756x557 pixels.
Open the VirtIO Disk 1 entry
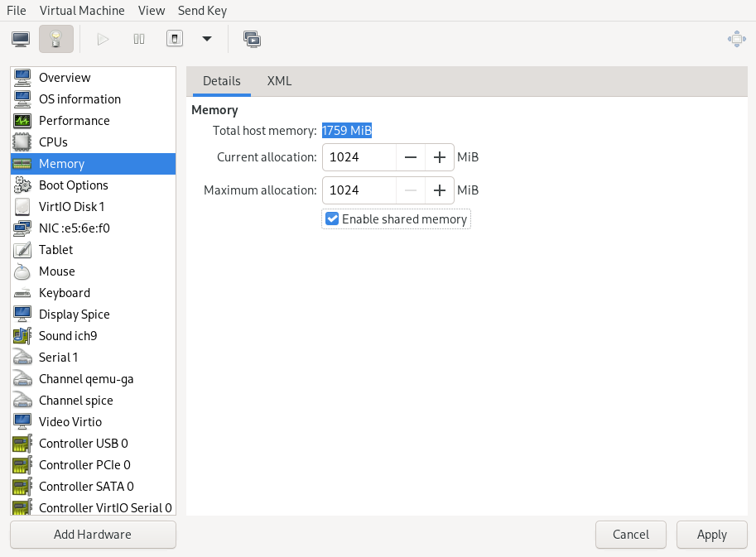(x=71, y=207)
